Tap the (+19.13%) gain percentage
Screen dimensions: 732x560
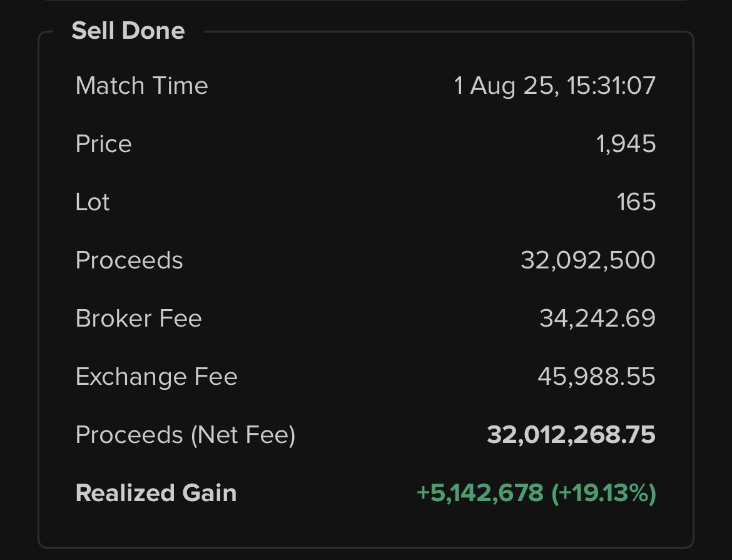pos(604,493)
